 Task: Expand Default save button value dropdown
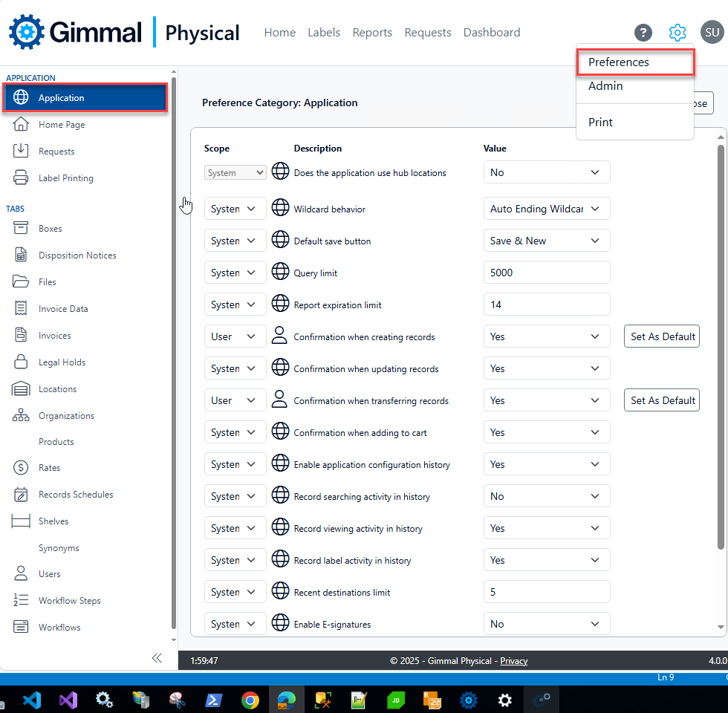click(546, 241)
